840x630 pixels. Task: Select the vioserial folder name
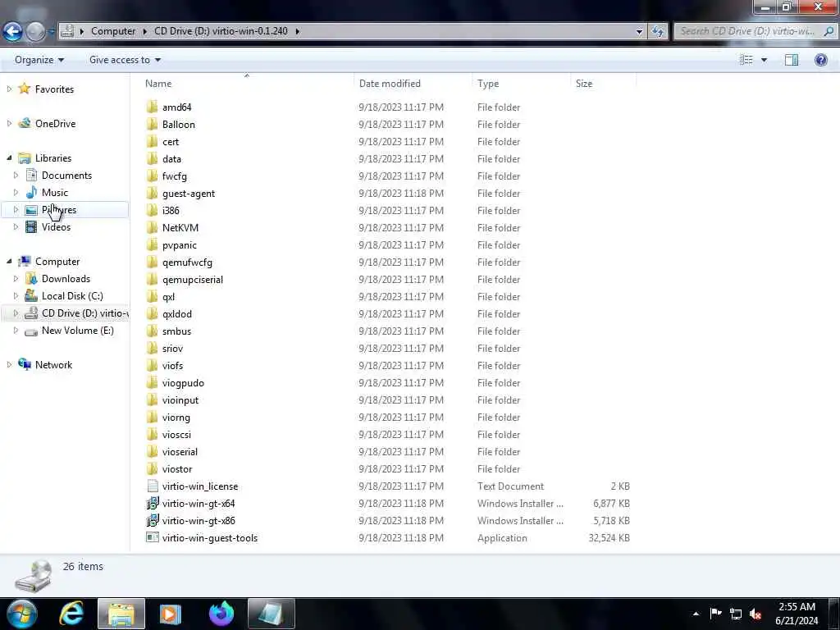(x=180, y=452)
